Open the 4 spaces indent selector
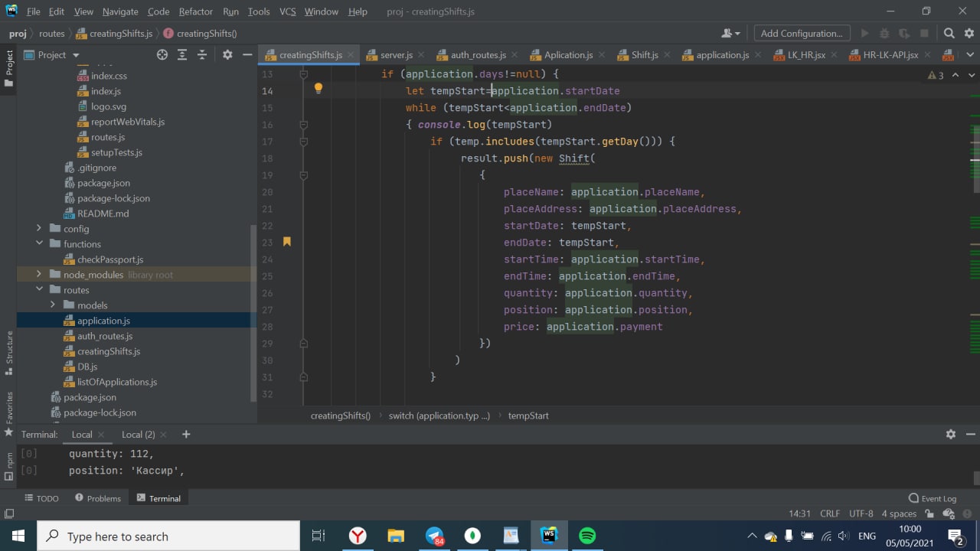The image size is (980, 551). point(899,514)
